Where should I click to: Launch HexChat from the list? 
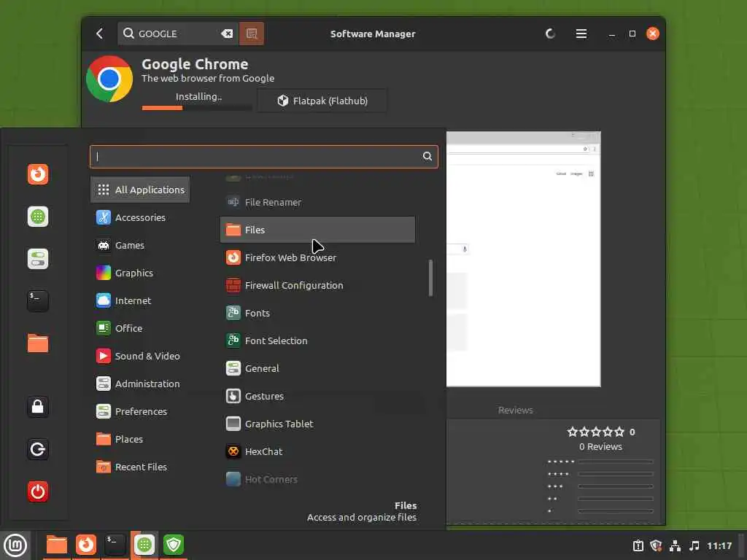coord(317,451)
